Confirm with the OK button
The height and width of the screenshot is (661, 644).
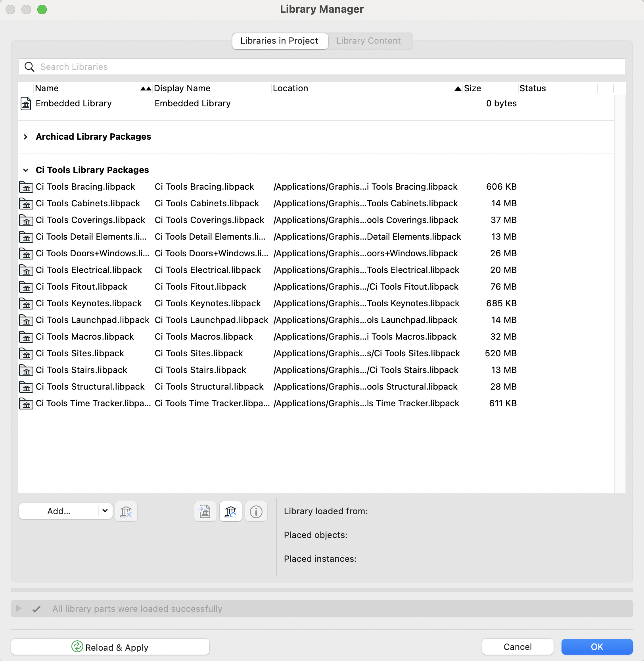coord(597,647)
